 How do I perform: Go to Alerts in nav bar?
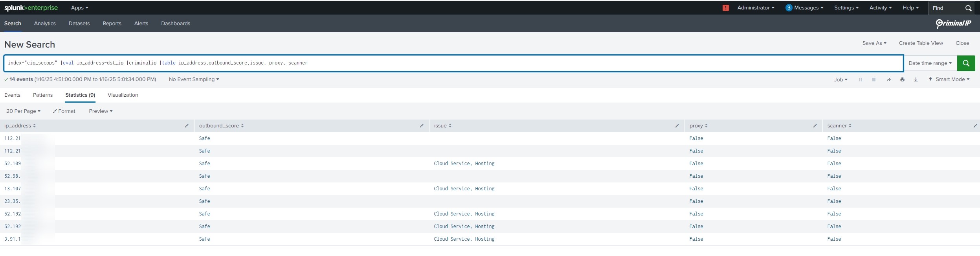click(x=141, y=24)
